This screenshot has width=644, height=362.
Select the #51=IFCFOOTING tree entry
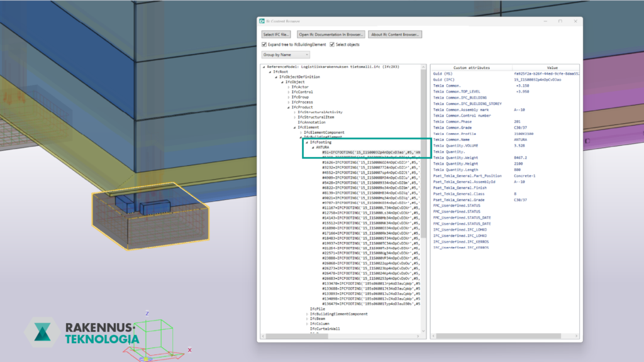(x=371, y=153)
